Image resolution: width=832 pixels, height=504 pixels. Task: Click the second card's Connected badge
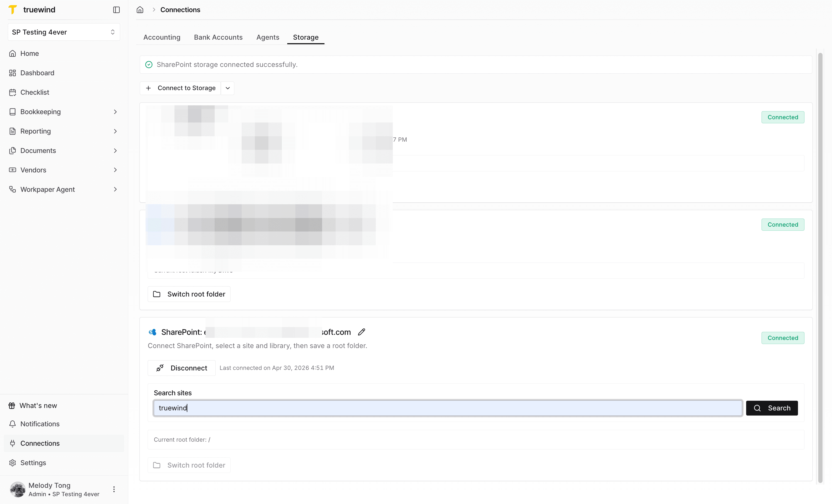pyautogui.click(x=783, y=224)
